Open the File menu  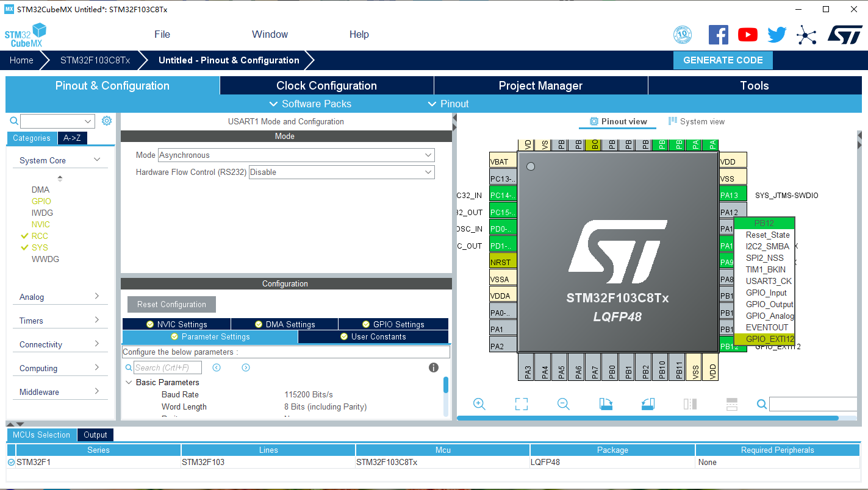[162, 35]
